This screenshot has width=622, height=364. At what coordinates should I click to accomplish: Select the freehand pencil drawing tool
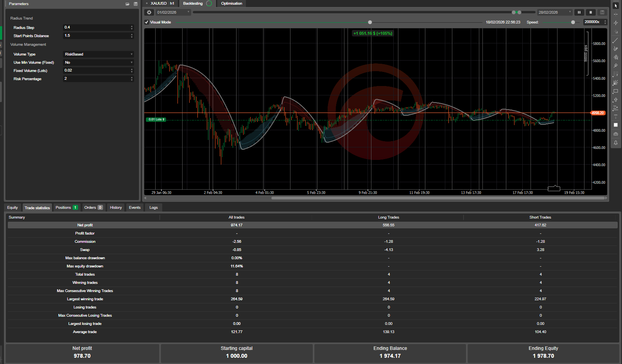[x=616, y=48]
